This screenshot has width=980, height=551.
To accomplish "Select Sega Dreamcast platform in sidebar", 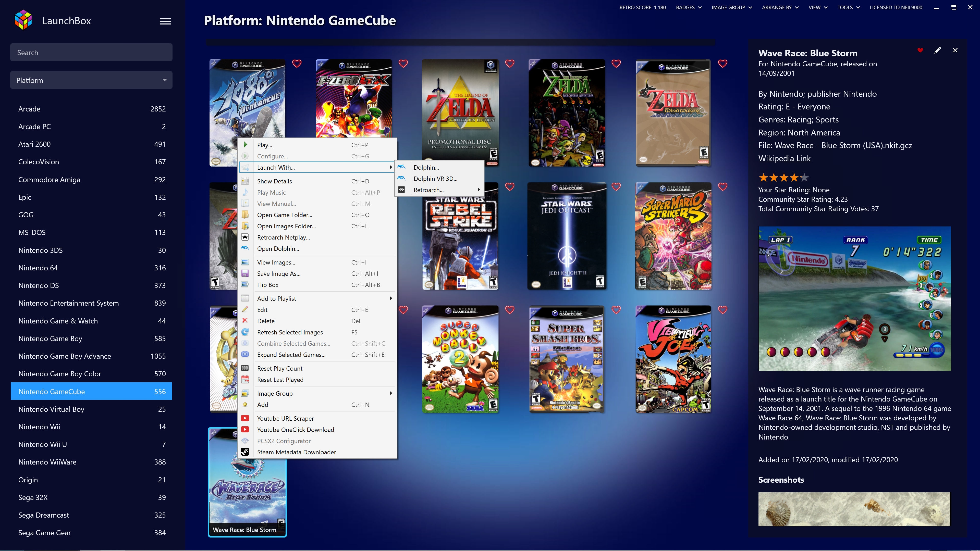I will pos(91,515).
